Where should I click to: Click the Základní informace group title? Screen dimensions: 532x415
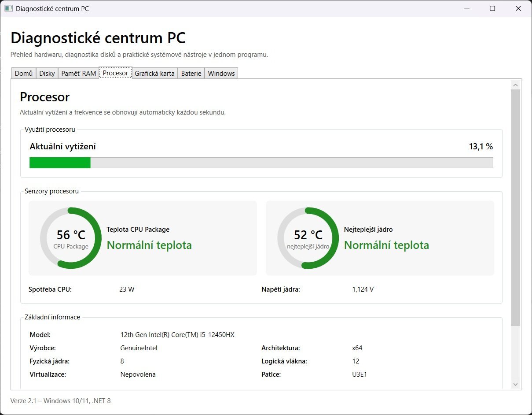tap(52, 317)
